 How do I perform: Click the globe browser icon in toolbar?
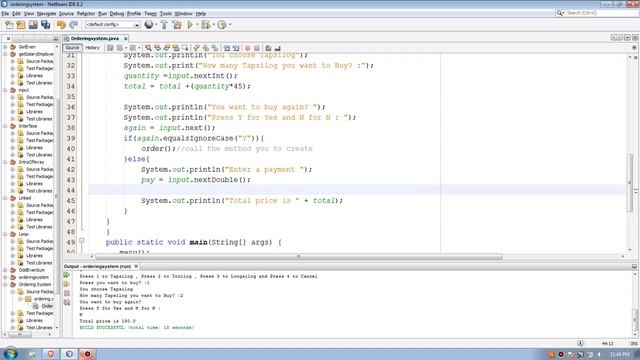click(x=149, y=25)
